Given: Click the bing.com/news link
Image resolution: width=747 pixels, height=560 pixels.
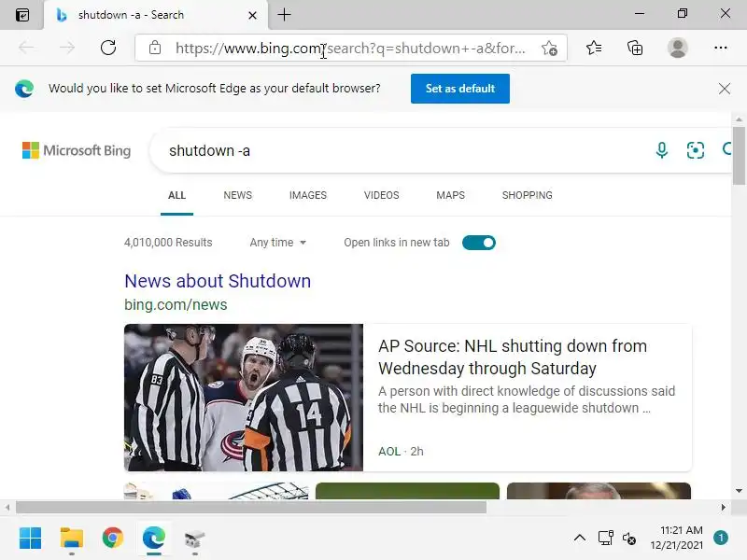Looking at the screenshot, I should pyautogui.click(x=176, y=305).
